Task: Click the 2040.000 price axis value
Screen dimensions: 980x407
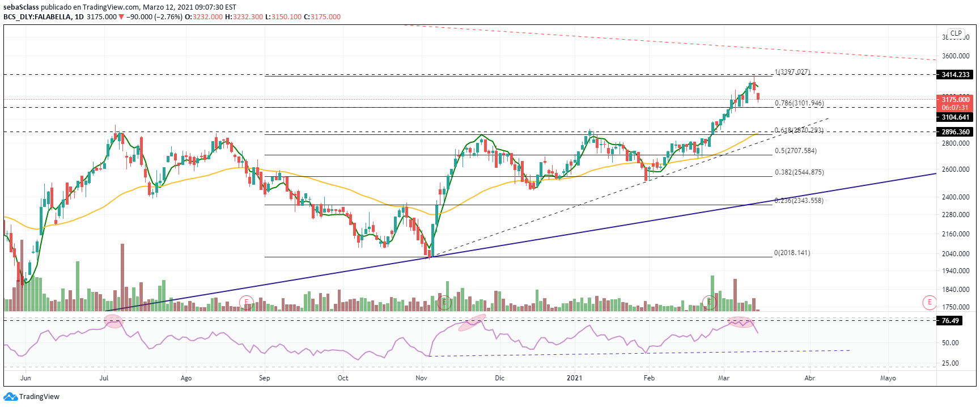Action: (x=956, y=254)
